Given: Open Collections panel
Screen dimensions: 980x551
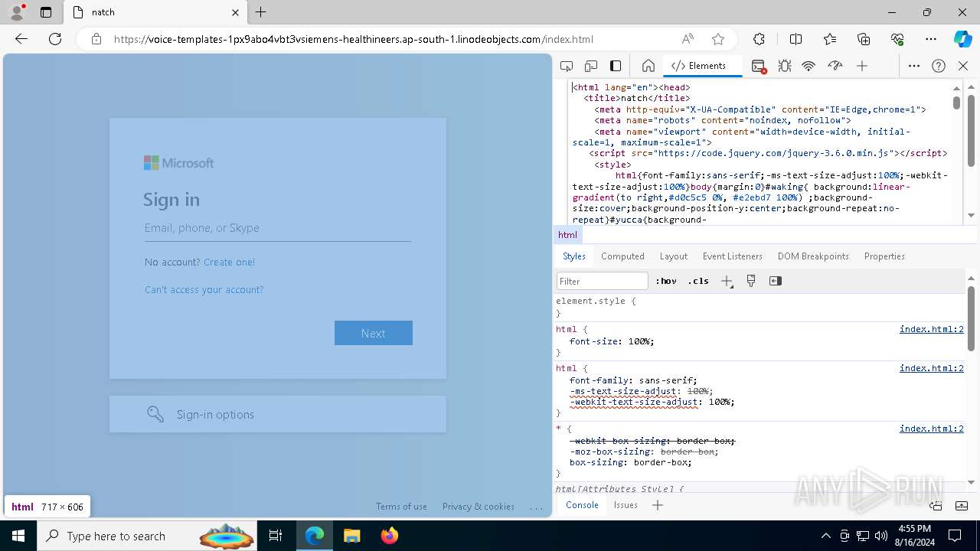Looking at the screenshot, I should click(x=864, y=39).
